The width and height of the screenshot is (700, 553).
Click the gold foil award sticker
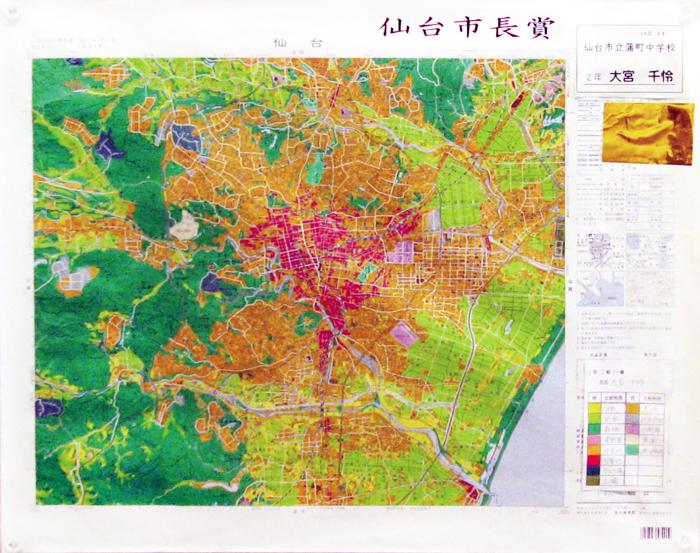649,133
